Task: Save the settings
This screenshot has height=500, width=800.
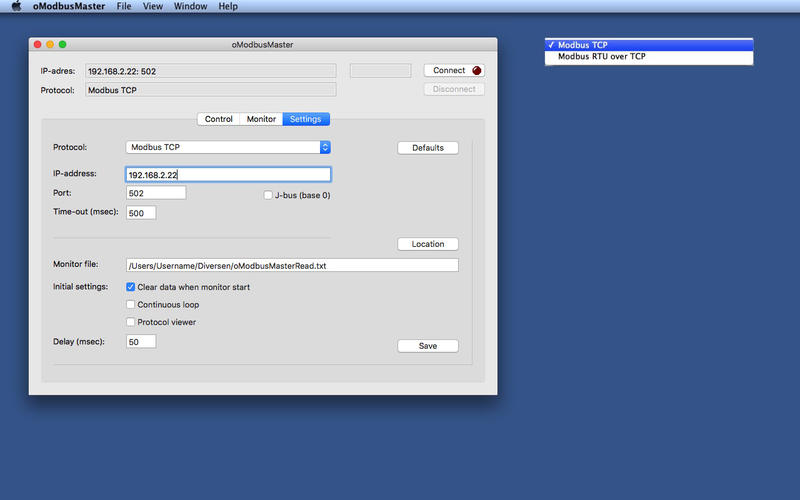Action: (x=428, y=346)
